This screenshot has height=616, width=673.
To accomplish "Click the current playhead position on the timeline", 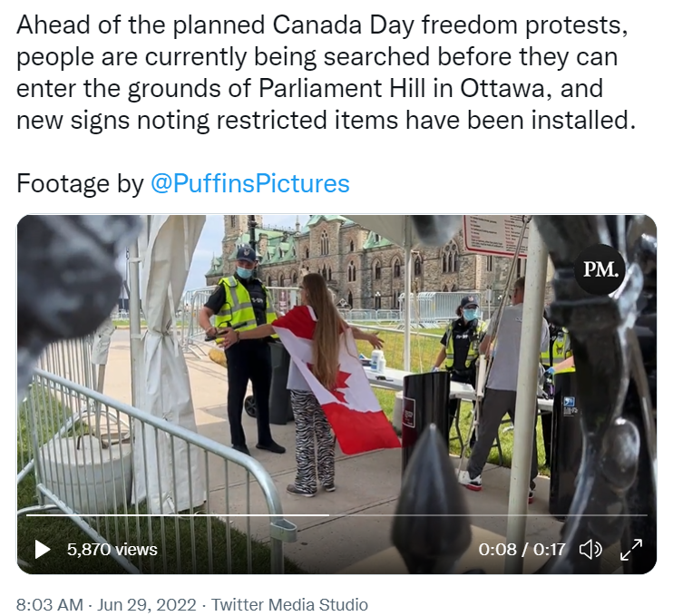I will coord(328,514).
